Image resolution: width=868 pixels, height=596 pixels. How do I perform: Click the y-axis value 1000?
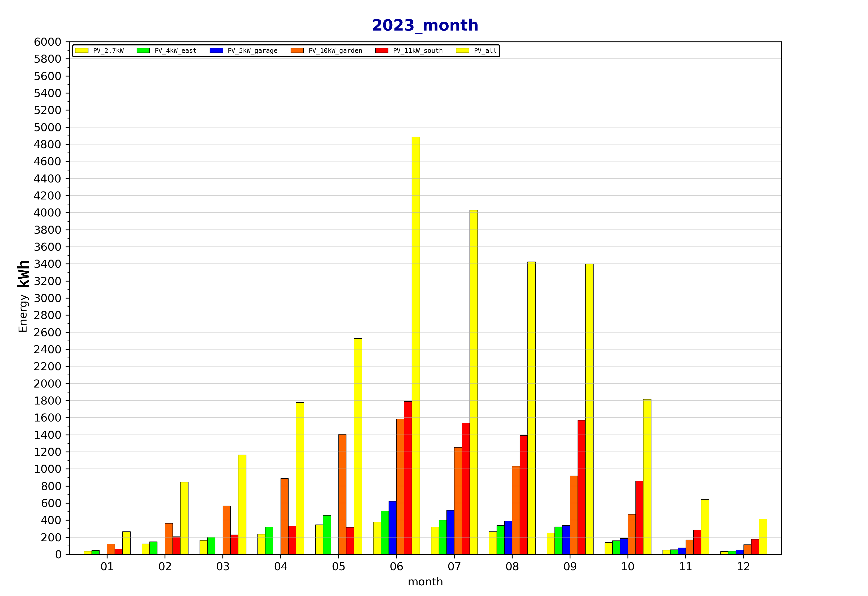pos(48,469)
